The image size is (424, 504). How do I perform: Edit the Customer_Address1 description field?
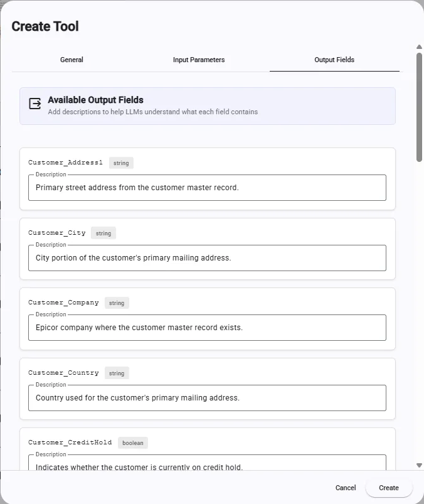click(207, 188)
